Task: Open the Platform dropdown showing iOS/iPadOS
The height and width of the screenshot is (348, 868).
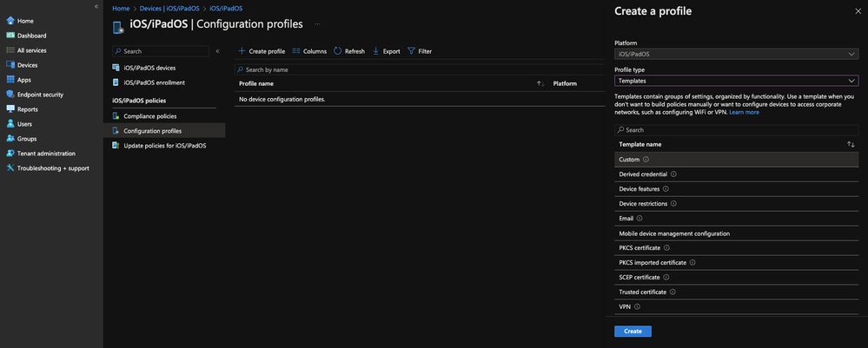Action: (736, 54)
